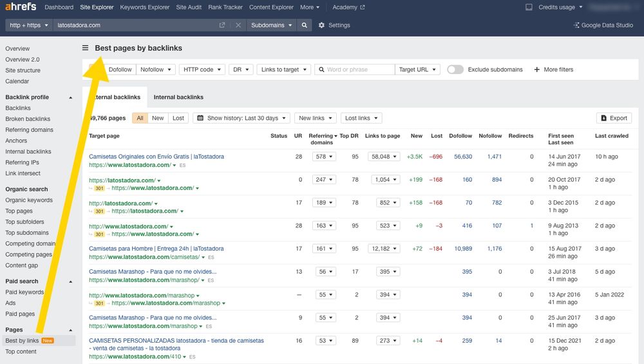The width and height of the screenshot is (644, 364).
Task: Expand the 58,048 links to page dropdown
Action: point(384,157)
